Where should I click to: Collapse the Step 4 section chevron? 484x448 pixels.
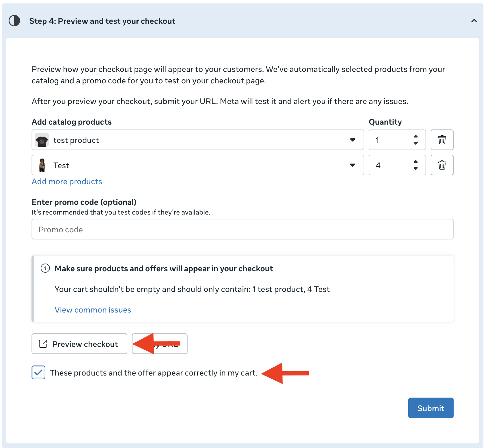point(474,21)
